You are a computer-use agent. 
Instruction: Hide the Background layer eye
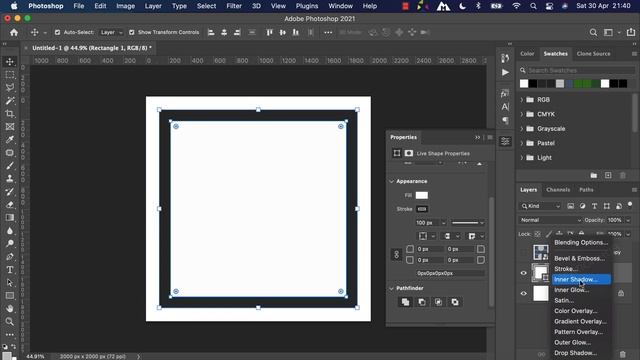click(x=524, y=293)
